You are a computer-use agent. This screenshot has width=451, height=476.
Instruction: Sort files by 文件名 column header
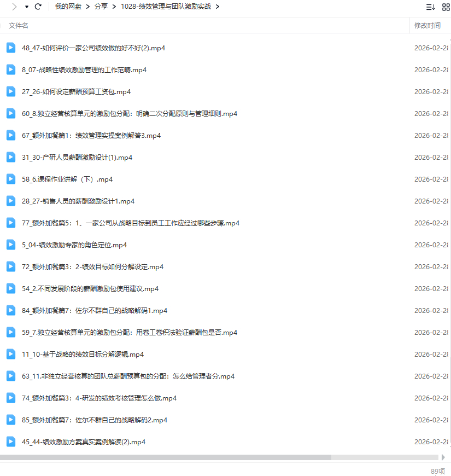(x=19, y=25)
